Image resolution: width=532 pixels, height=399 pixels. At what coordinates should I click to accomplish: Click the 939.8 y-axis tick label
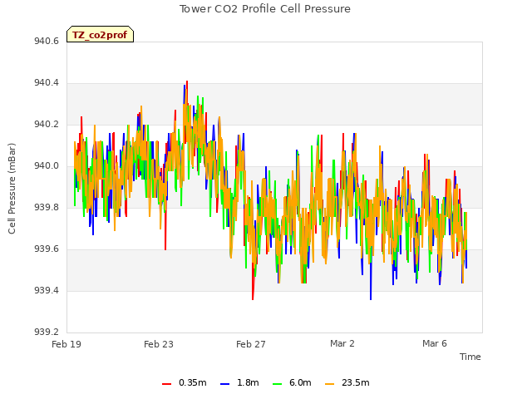47,207
